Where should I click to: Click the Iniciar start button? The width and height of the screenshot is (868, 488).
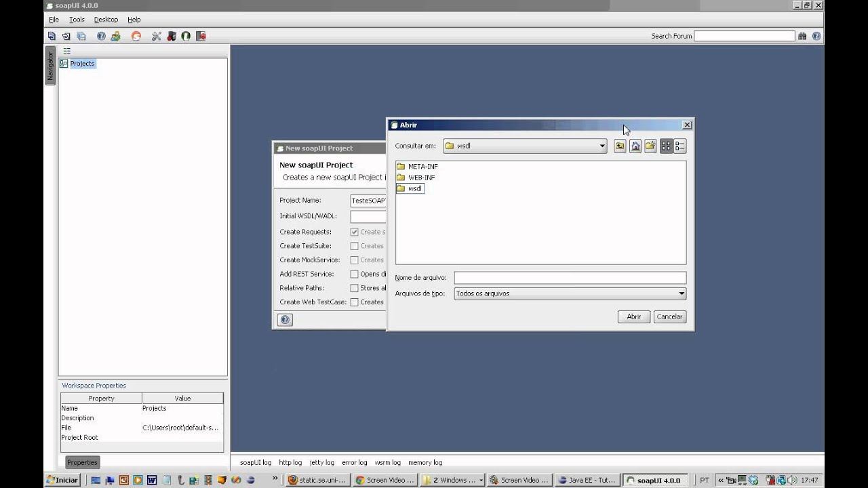click(62, 480)
